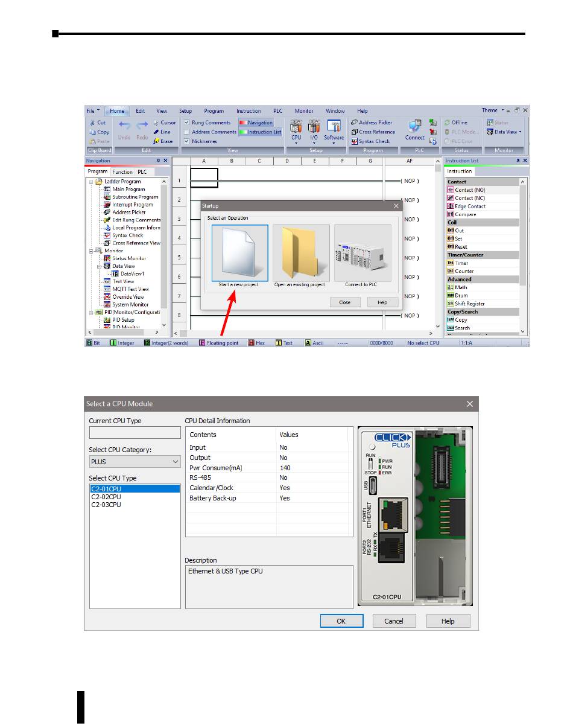Collapse the PID Monitor/Configuration node

(91, 312)
